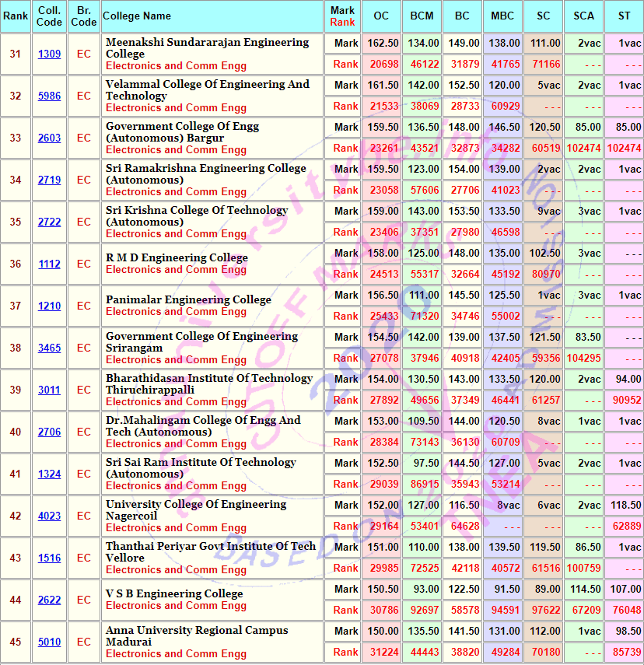The width and height of the screenshot is (644, 665).
Task: Open college code 2603 for Bargur
Action: [49, 138]
